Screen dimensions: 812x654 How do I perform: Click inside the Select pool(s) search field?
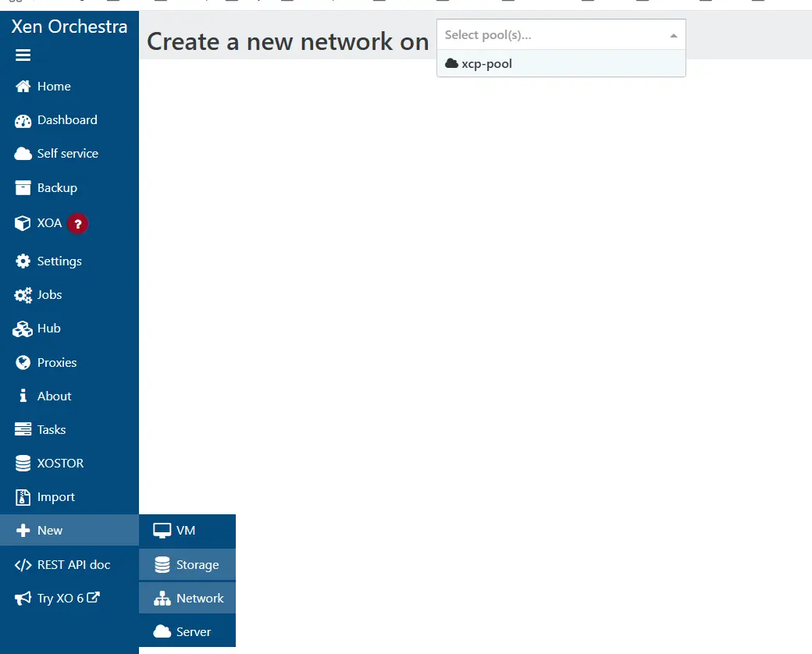[x=547, y=35]
